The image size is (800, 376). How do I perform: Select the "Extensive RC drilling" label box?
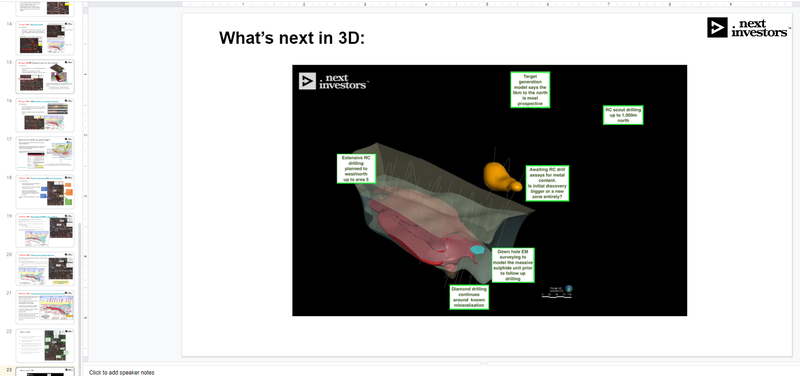point(356,168)
